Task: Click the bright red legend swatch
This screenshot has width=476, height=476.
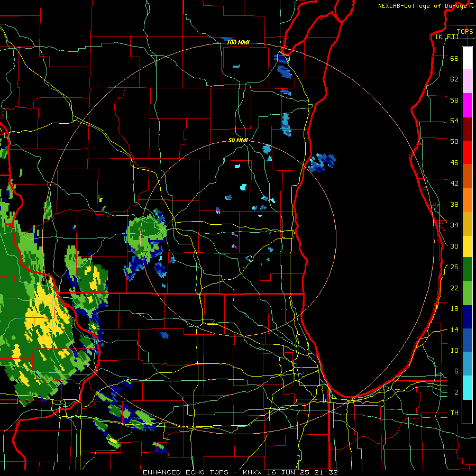Action: [467, 152]
